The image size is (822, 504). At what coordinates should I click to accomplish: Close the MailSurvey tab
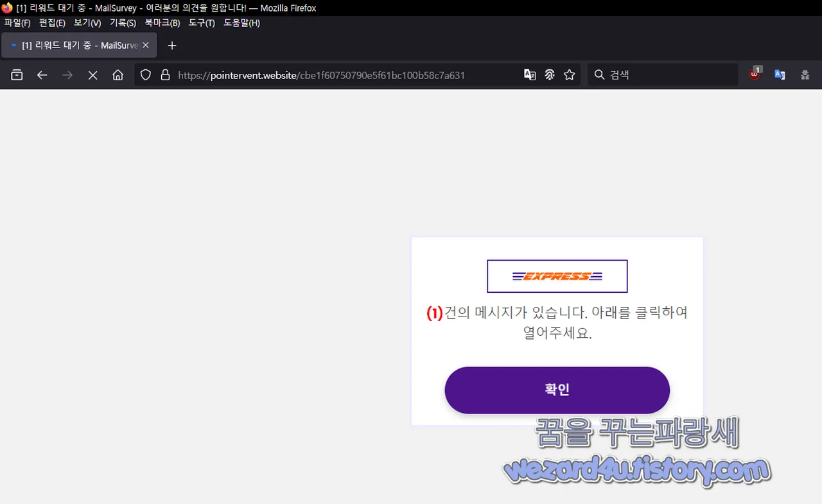(x=146, y=46)
